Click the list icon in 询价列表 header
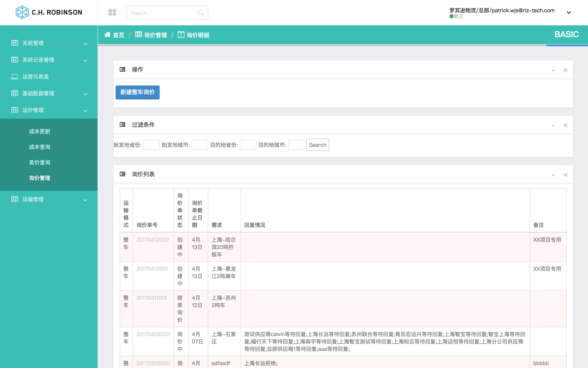This screenshot has height=368, width=588. click(122, 174)
